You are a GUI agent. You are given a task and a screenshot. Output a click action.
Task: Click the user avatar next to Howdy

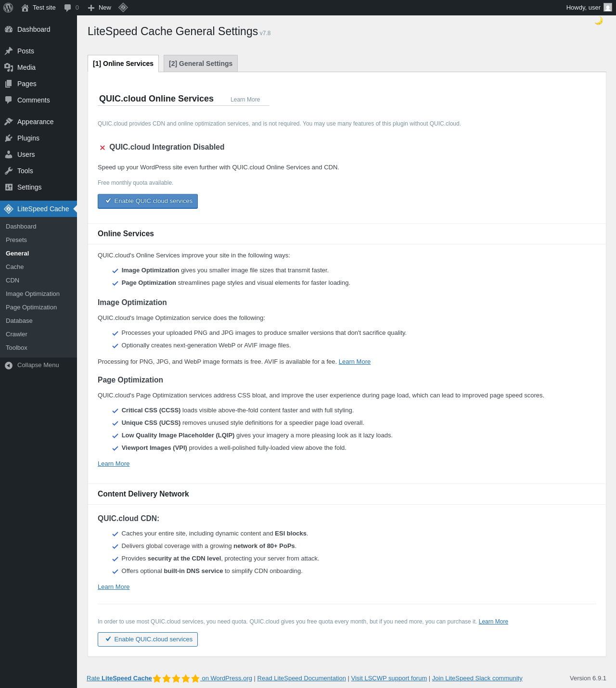point(608,8)
